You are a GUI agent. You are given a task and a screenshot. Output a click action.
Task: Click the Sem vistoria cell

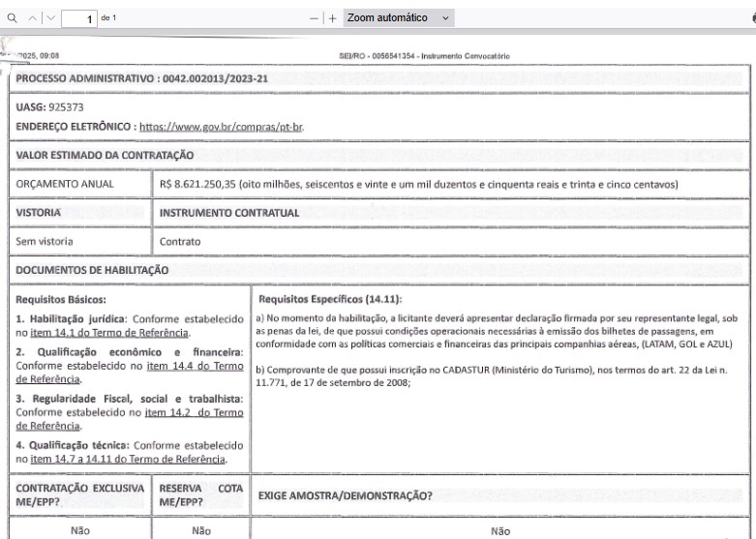pyautogui.click(x=45, y=240)
